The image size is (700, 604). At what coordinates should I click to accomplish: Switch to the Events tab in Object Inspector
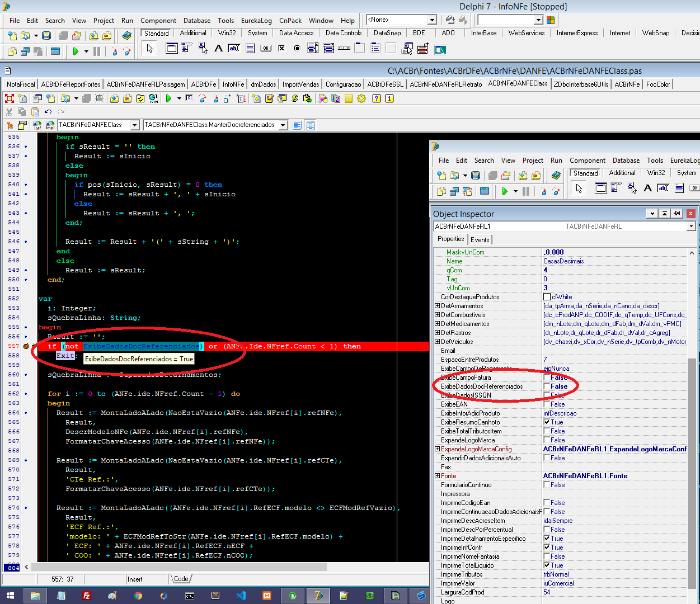coord(480,240)
